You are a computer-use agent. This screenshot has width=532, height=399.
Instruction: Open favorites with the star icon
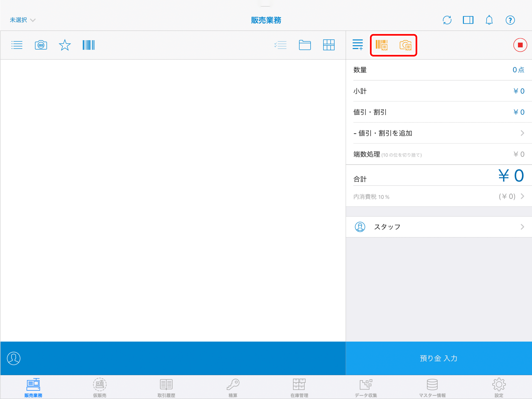coord(65,45)
